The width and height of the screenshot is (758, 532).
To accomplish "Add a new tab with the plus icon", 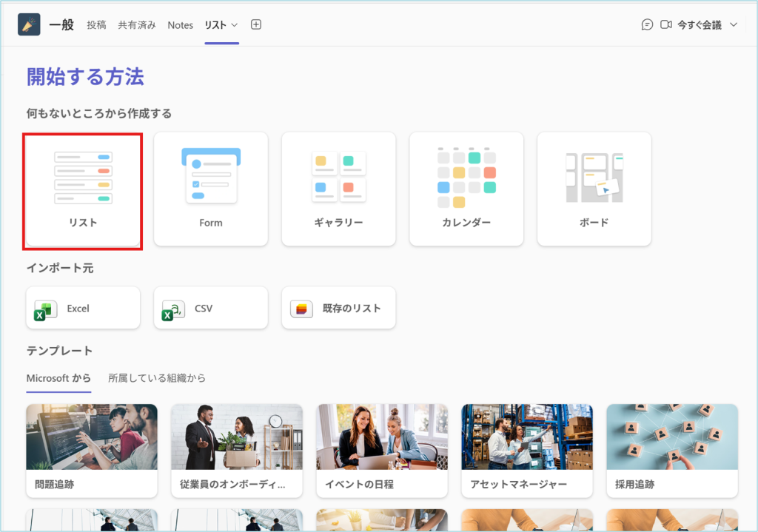I will click(x=256, y=24).
